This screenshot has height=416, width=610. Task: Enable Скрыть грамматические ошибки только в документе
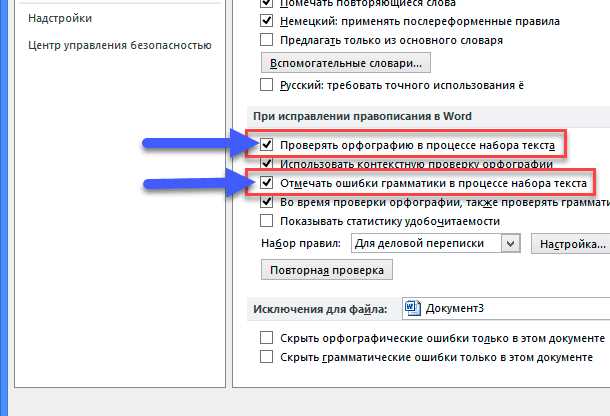point(266,356)
